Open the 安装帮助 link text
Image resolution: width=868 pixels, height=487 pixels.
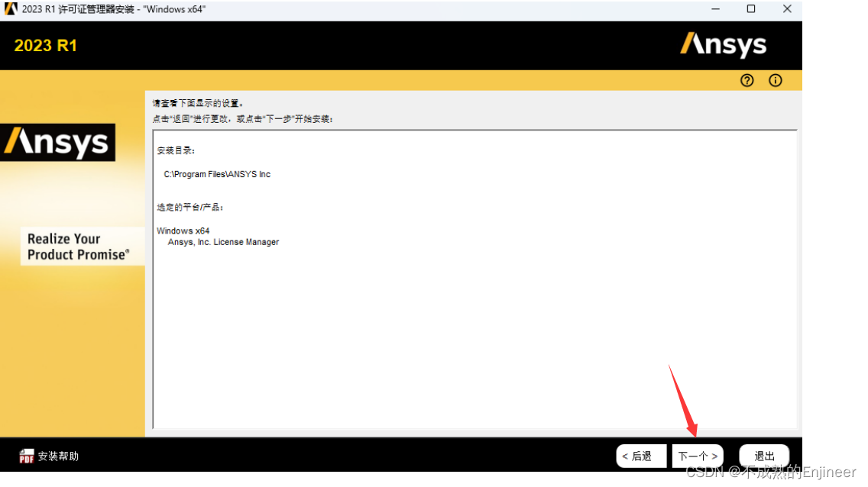[x=58, y=456]
